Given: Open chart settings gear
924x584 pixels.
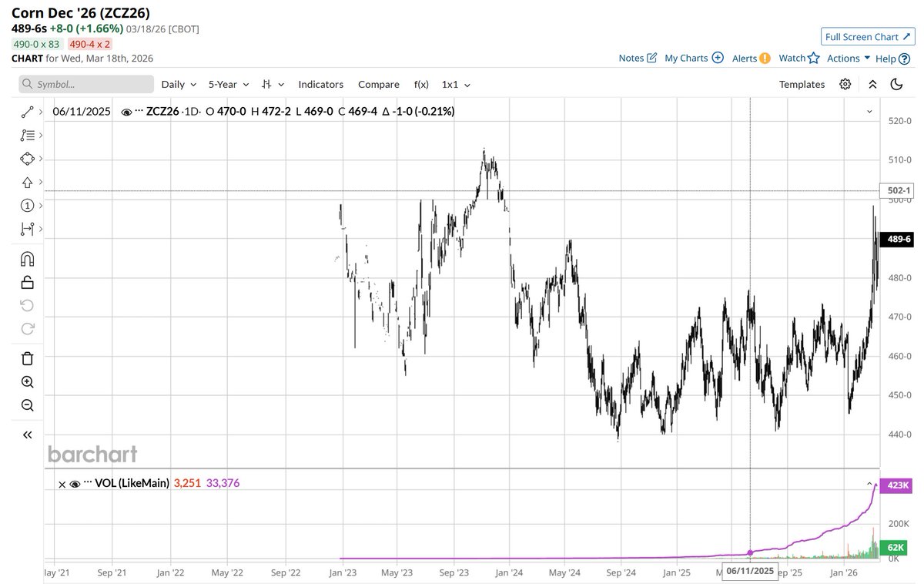Looking at the screenshot, I should tap(845, 84).
